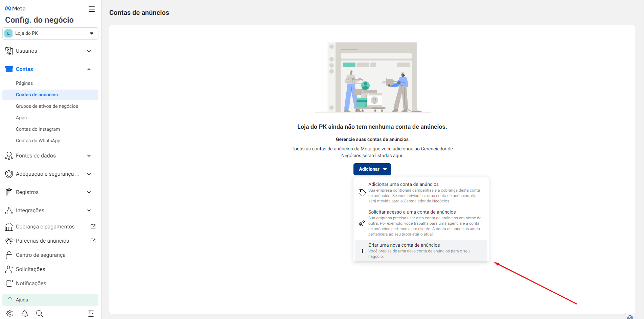This screenshot has width=644, height=319.
Task: Click the Integrações label
Action: tap(30, 211)
